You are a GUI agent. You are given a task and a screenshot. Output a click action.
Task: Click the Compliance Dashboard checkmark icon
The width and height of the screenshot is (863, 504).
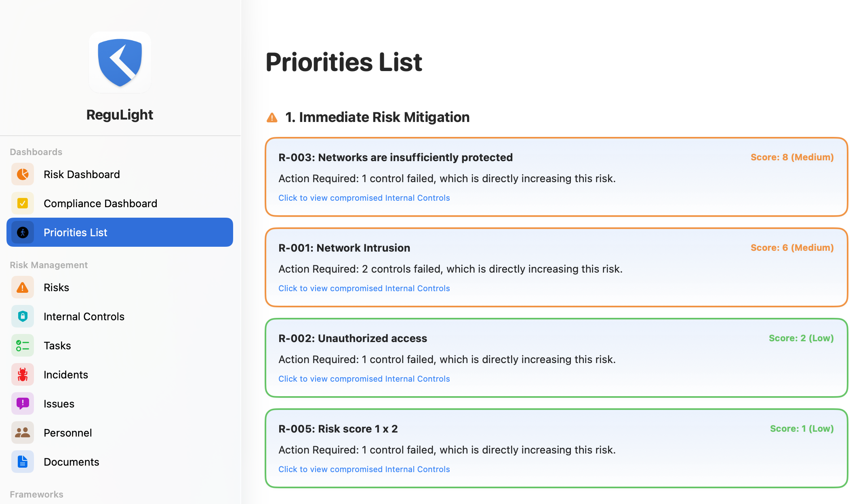pos(23,204)
